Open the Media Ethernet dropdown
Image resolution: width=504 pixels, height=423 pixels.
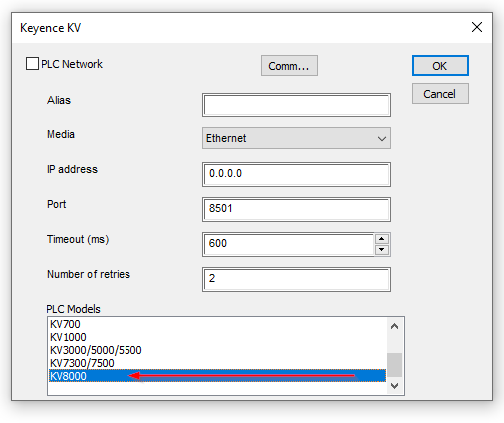[x=297, y=138]
